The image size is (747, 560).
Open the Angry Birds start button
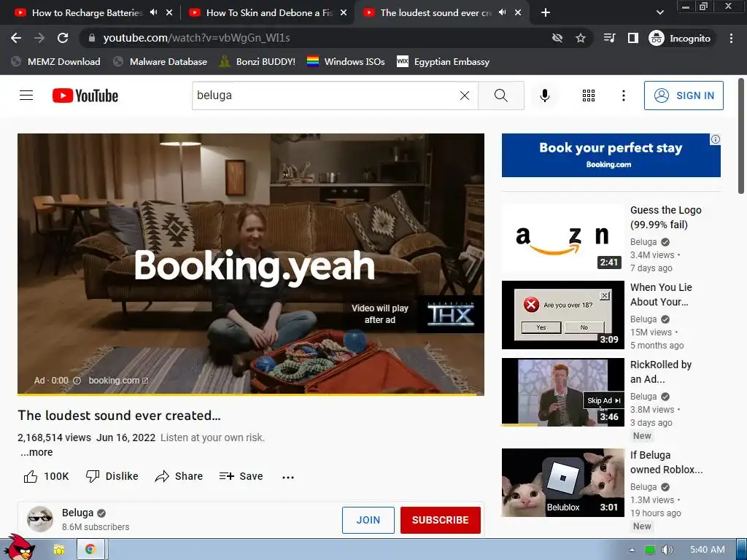pyautogui.click(x=19, y=548)
